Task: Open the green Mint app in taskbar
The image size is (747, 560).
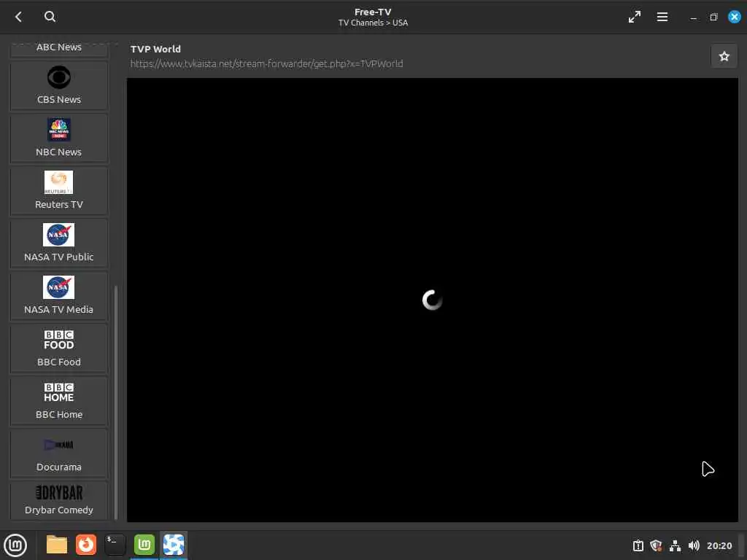Action: pos(144,545)
